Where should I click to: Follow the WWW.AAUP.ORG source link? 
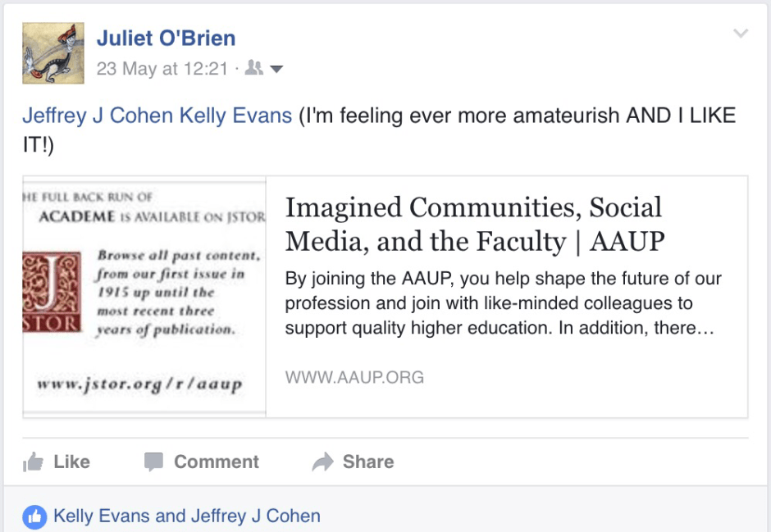(354, 378)
